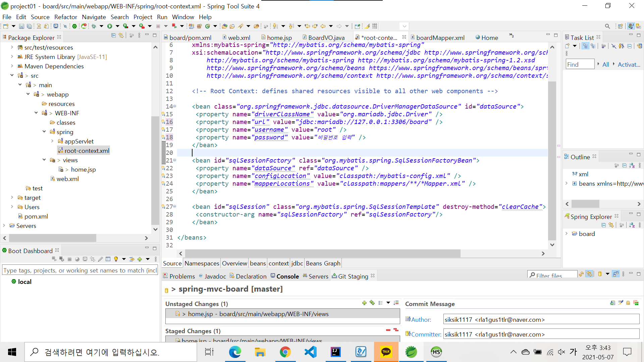Click the Boot Dashboard power icon in toolbar
The width and height of the screenshot is (644, 362).
74,26
